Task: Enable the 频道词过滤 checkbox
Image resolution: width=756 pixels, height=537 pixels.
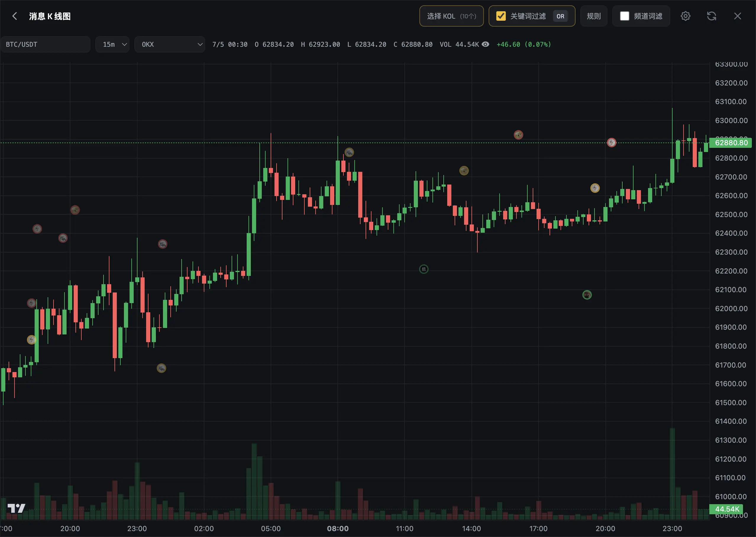Action: tap(624, 16)
